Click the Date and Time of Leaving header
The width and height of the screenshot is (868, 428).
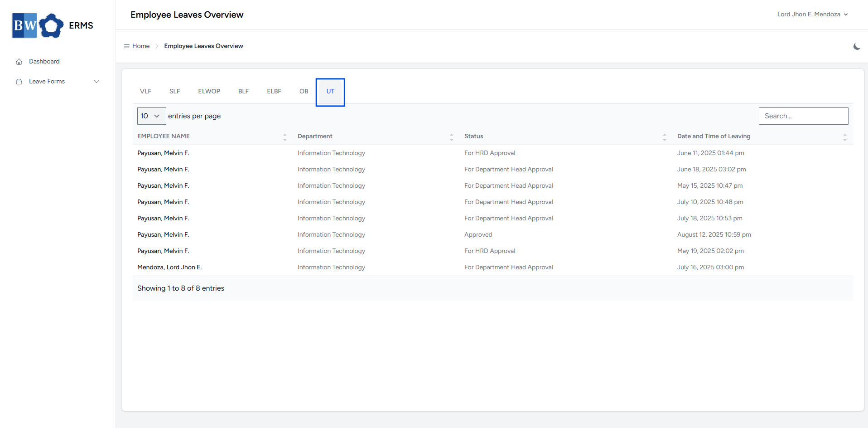coord(714,136)
